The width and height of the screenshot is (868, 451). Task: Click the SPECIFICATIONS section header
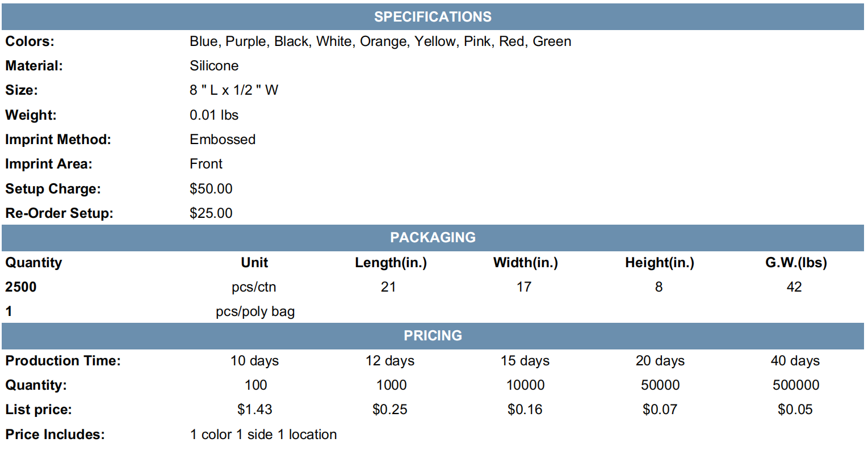pyautogui.click(x=433, y=16)
